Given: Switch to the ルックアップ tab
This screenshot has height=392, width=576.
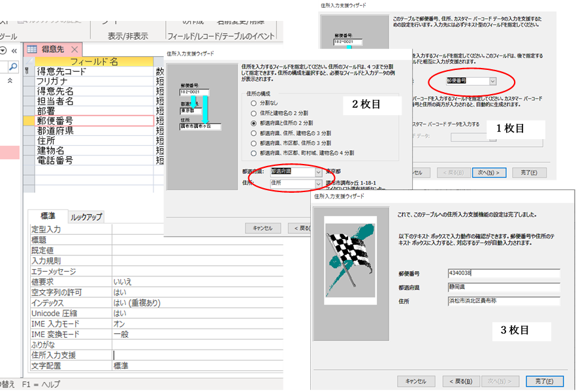Looking at the screenshot, I should click(x=87, y=217).
